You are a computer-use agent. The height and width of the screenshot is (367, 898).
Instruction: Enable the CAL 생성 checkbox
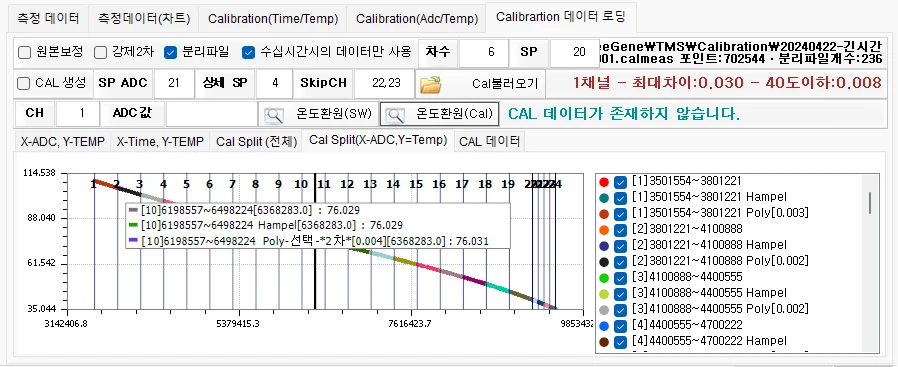(x=23, y=84)
